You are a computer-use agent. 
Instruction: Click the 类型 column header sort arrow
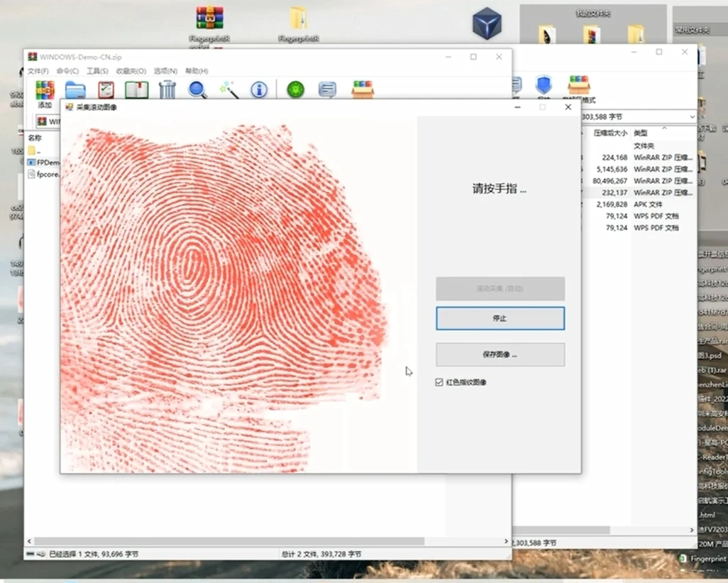pyautogui.click(x=665, y=128)
